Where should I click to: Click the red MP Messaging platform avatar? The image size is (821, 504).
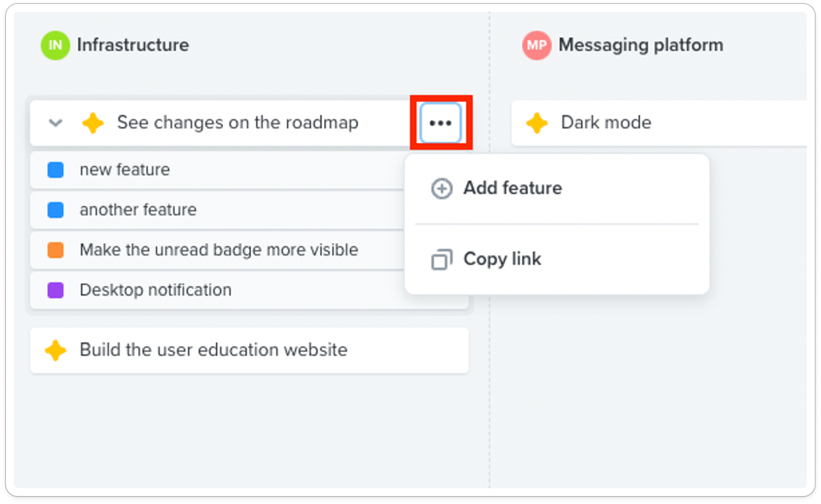537,45
